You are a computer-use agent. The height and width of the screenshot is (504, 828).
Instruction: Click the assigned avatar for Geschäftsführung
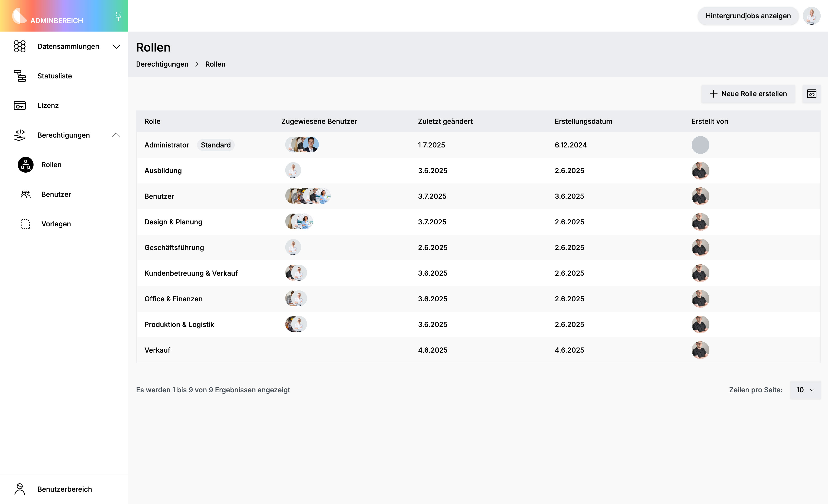[x=293, y=247]
